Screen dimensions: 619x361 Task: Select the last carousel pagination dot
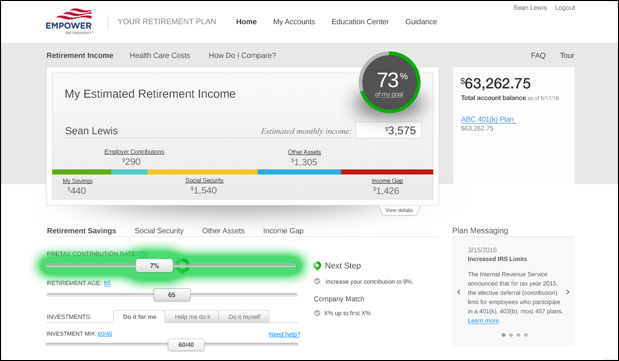pos(526,335)
